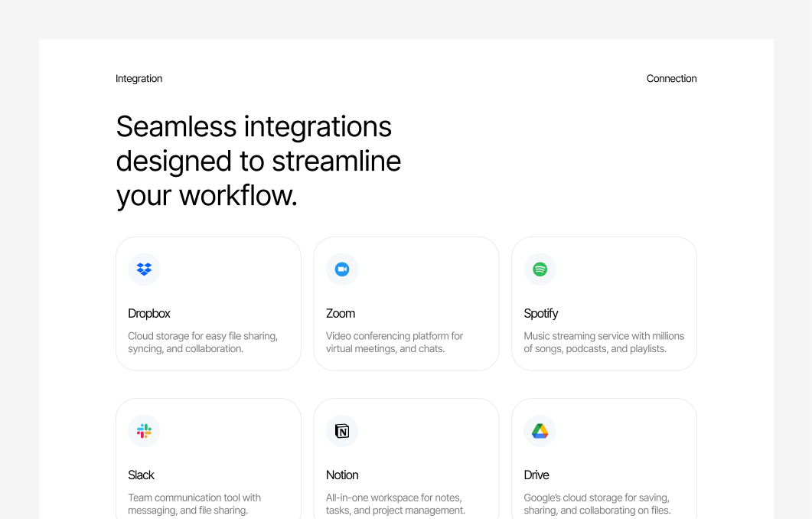The width and height of the screenshot is (812, 519).
Task: Click the Slack icon
Action: 144,430
